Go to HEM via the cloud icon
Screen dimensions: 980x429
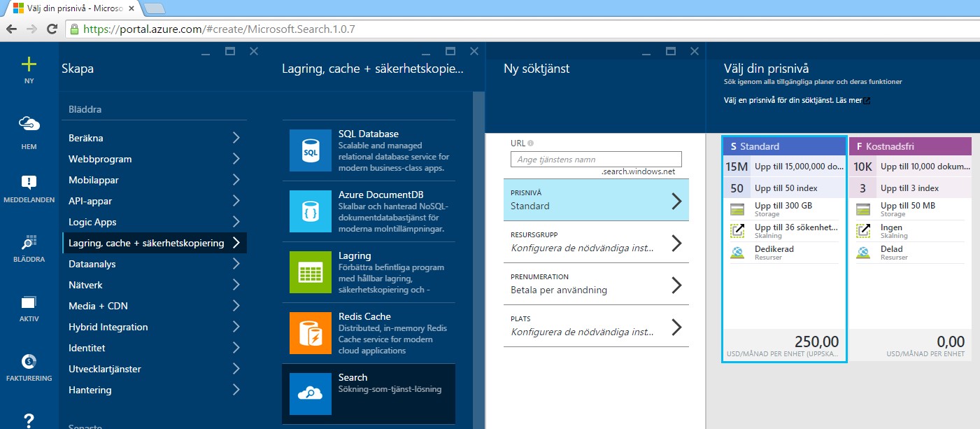(29, 124)
